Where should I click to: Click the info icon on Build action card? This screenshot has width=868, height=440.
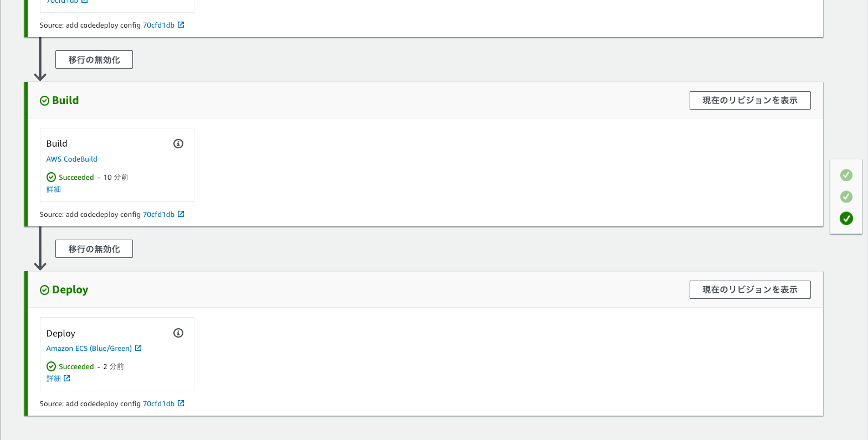(x=178, y=144)
